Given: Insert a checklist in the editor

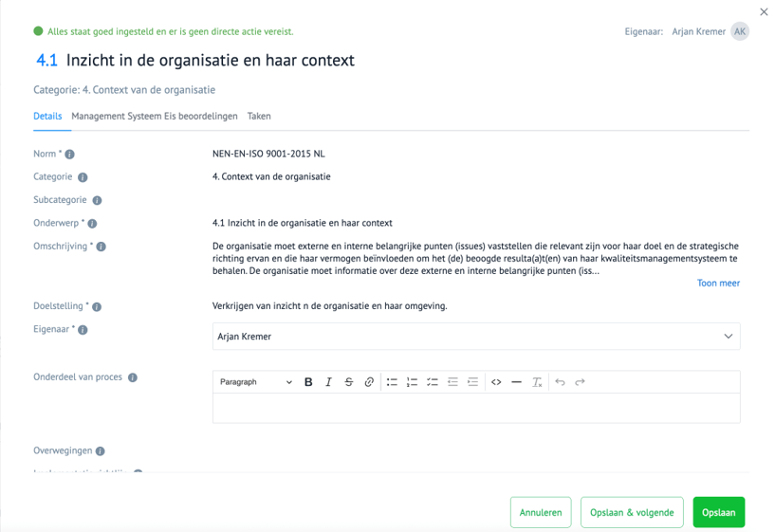Looking at the screenshot, I should click(433, 382).
